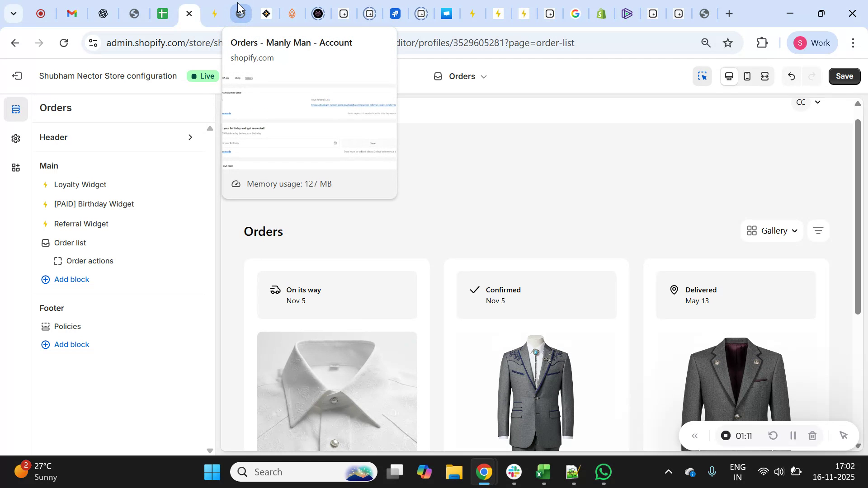
Task: Activate the section picker tool
Action: [702, 76]
